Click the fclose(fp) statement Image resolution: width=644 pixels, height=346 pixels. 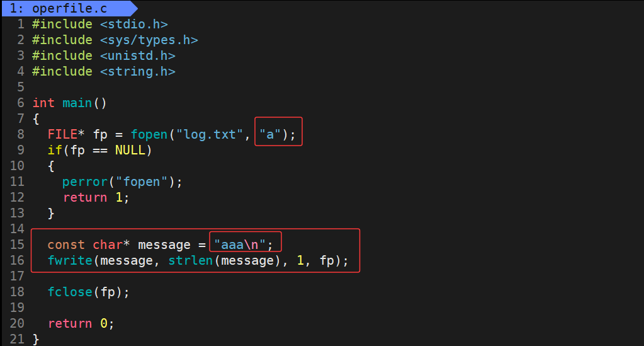point(88,292)
